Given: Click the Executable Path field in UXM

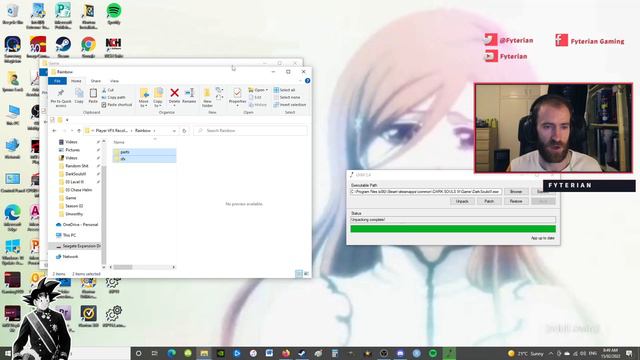Looking at the screenshot, I should click(x=426, y=191).
